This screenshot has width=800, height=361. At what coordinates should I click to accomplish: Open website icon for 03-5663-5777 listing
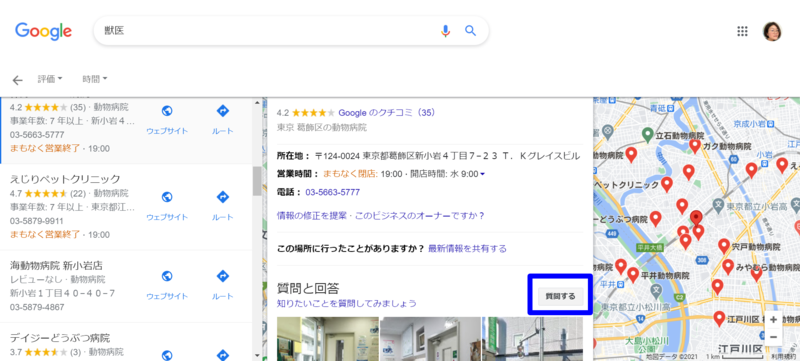click(x=167, y=111)
